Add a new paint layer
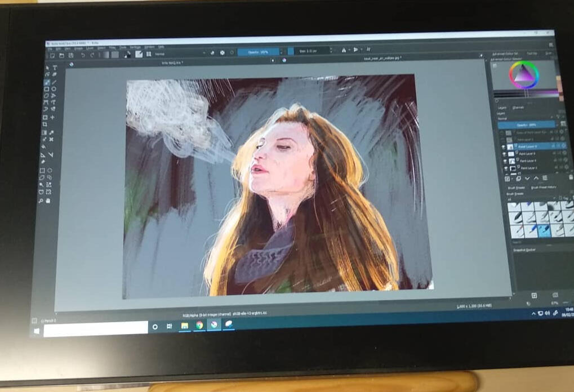The height and width of the screenshot is (392, 574). [x=507, y=179]
